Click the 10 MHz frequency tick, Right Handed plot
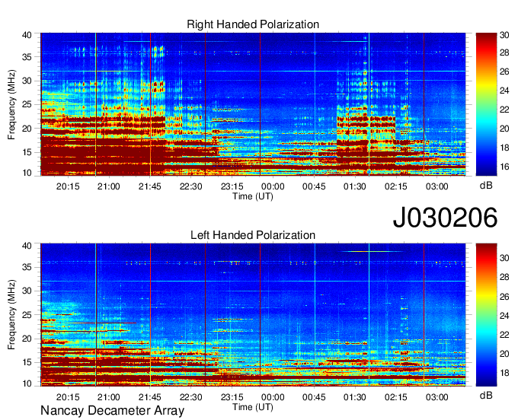The width and height of the screenshot is (518, 420). pyautogui.click(x=27, y=173)
